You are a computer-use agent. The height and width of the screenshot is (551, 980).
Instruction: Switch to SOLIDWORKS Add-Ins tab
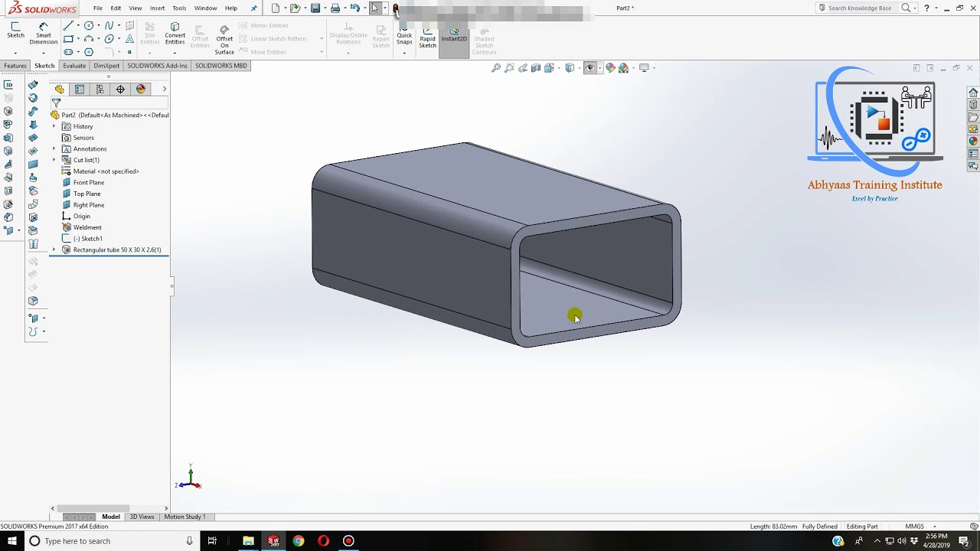(157, 66)
